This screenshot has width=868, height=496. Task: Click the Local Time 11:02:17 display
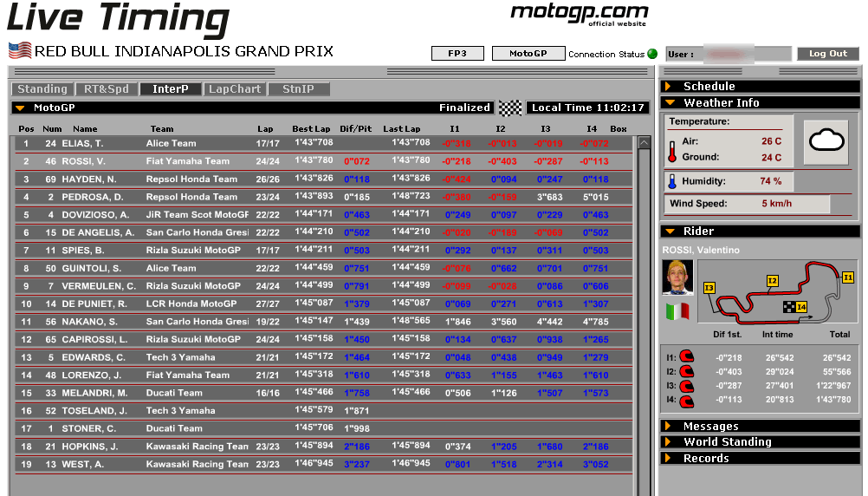tap(587, 108)
